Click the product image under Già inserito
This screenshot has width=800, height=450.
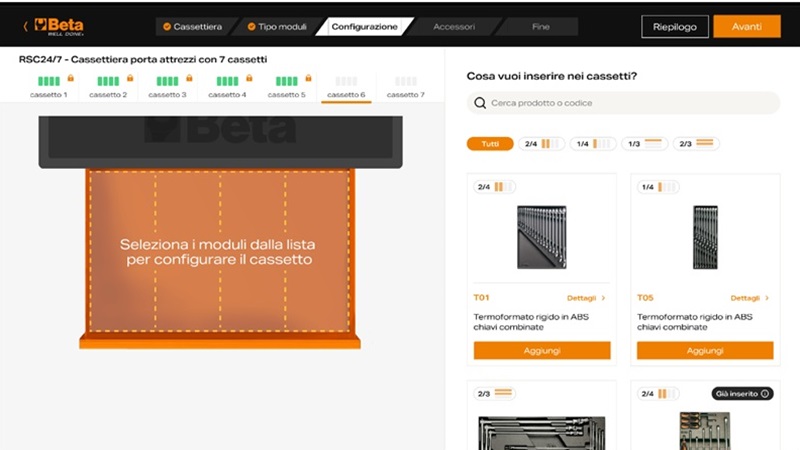705,431
